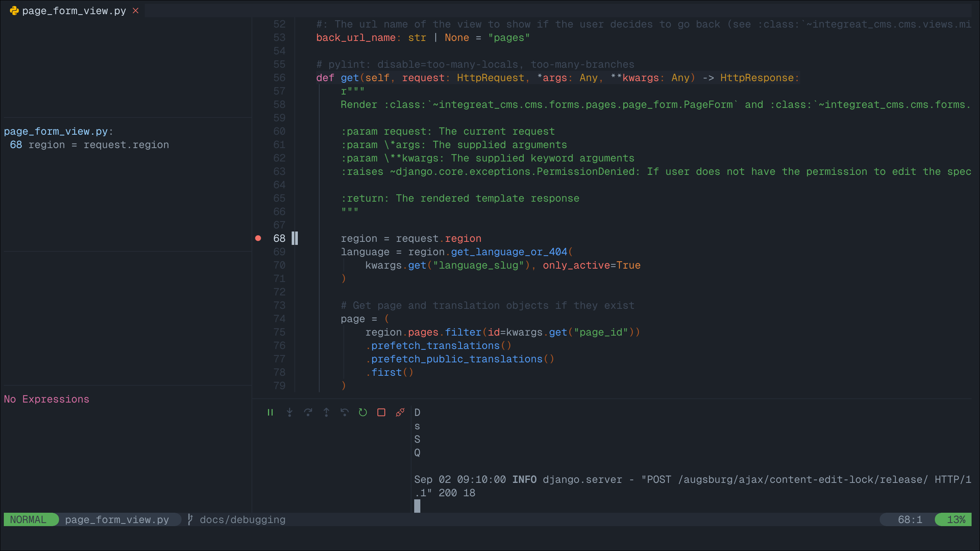The height and width of the screenshot is (551, 980).
Task: Open page_form_view.py entry in breakpoints panel
Action: pos(59,131)
